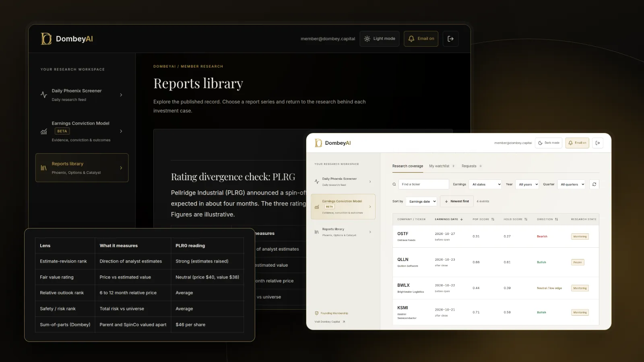
Task: Open the OSTF company row
Action: point(496,236)
